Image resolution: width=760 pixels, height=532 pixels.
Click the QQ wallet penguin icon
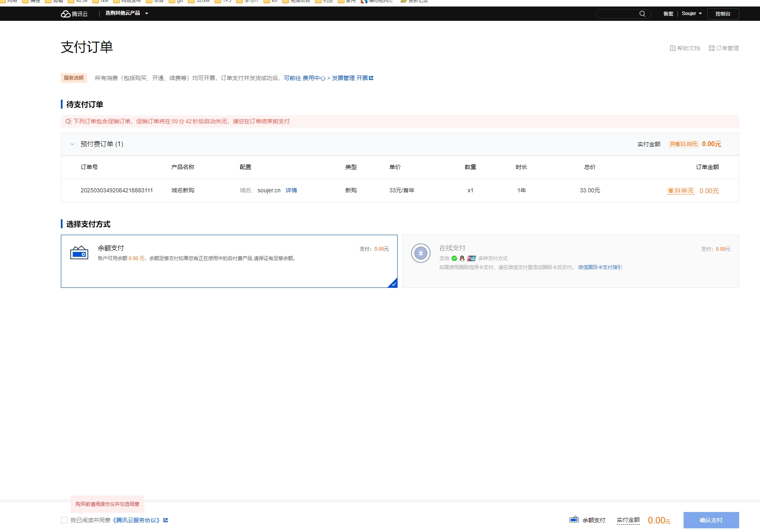pos(462,258)
